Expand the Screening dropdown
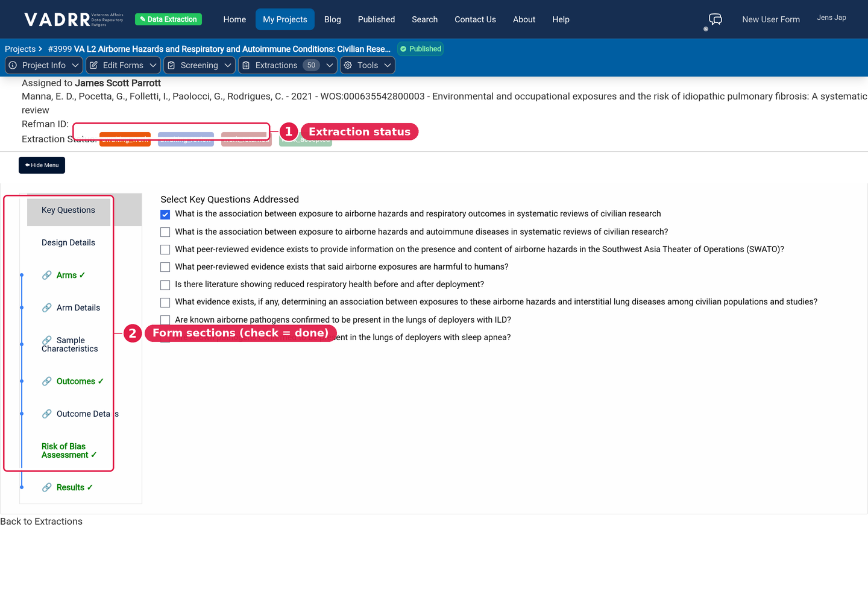Image resolution: width=868 pixels, height=603 pixels. point(199,65)
